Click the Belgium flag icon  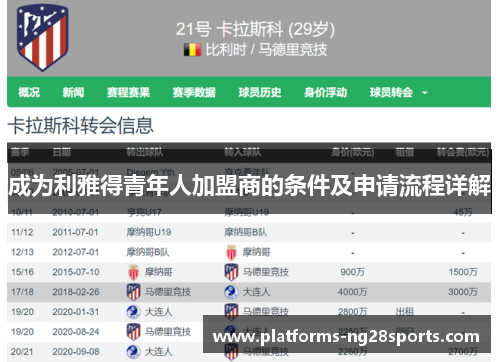click(x=192, y=50)
